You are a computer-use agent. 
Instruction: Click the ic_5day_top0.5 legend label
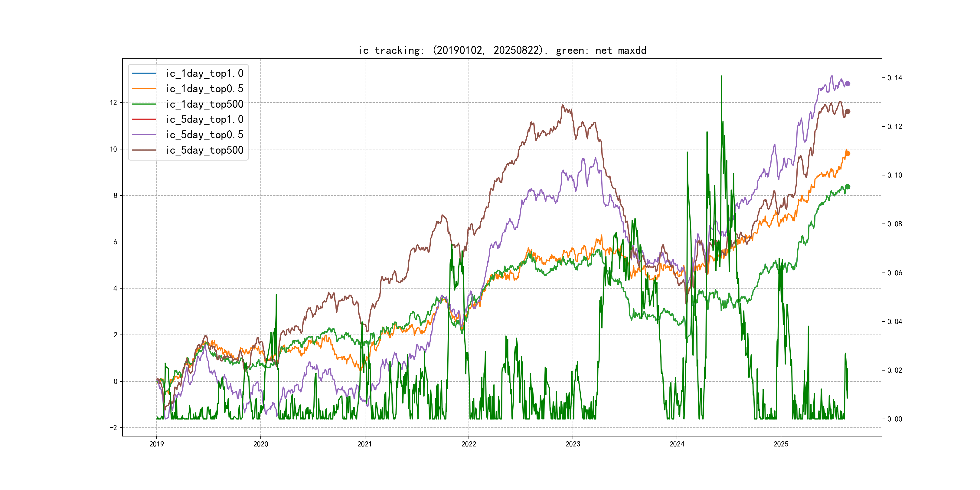(204, 135)
